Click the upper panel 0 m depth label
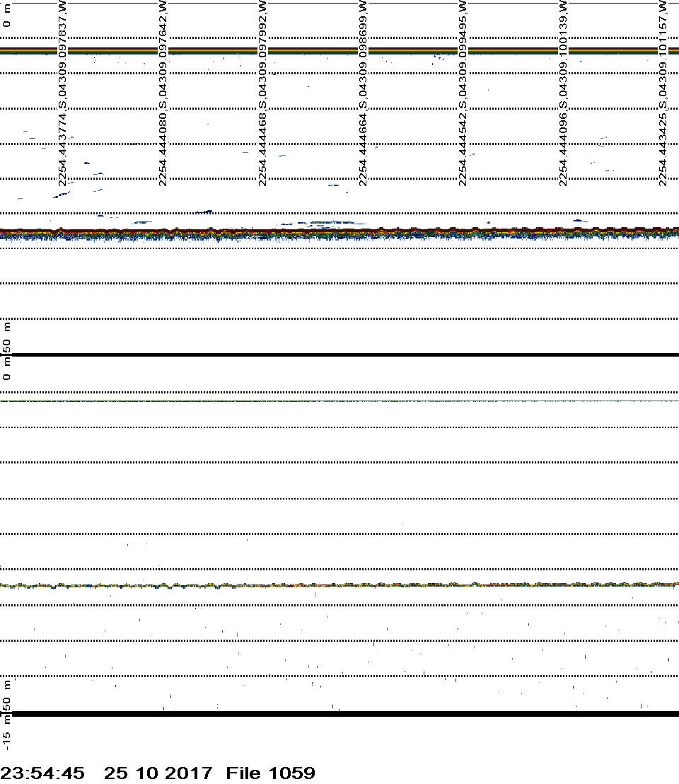 click(x=7, y=15)
